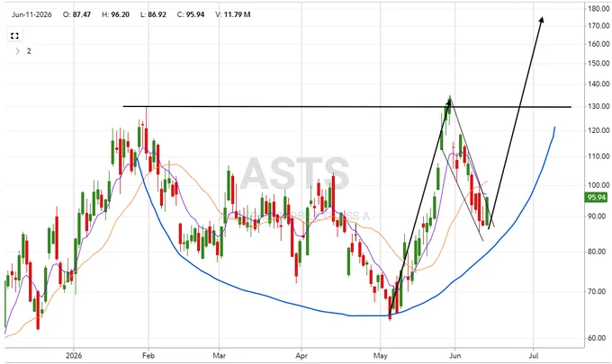Image resolution: width=612 pixels, height=364 pixels.
Task: Expand the indicators list labeled 2
Action: [18, 51]
